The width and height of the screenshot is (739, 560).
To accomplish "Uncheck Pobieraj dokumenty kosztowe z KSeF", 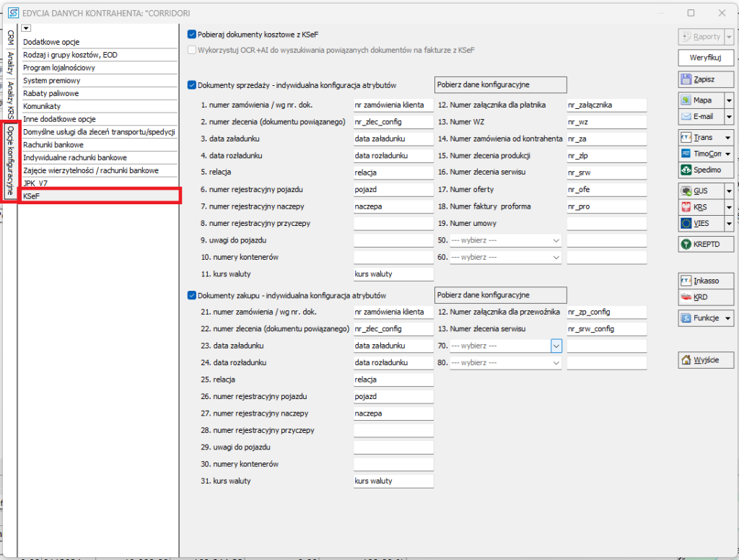I will click(192, 34).
